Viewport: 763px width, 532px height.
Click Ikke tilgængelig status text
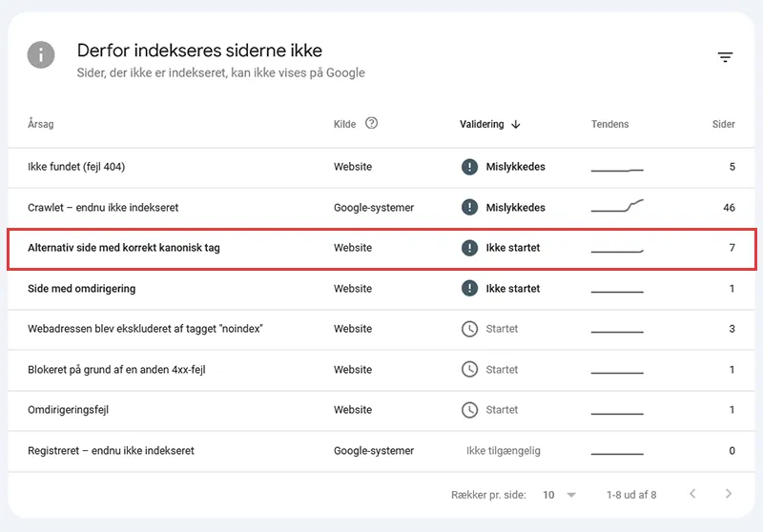tap(504, 451)
